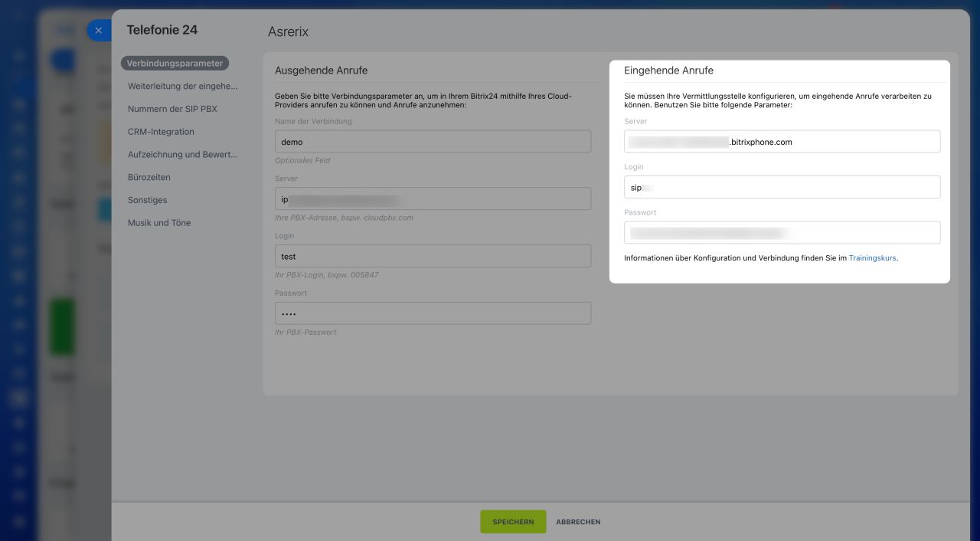980x541 pixels.
Task: Click the Name der Verbindung field
Action: pyautogui.click(x=433, y=142)
